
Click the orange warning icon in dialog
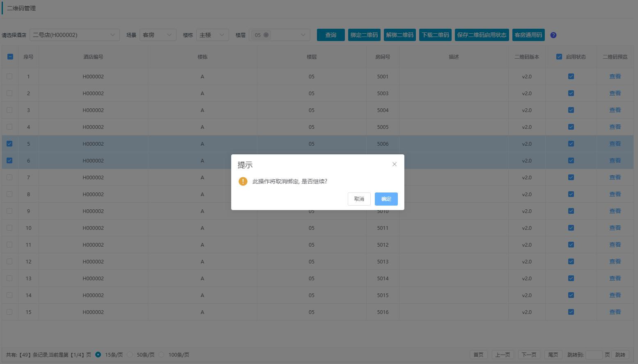[243, 181]
